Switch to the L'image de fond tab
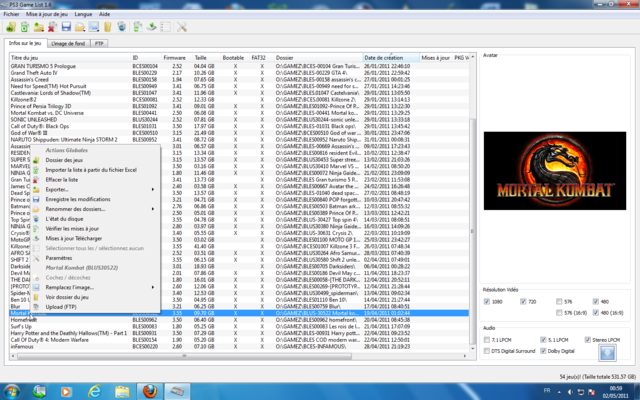Image resolution: width=640 pixels, height=400 pixels. click(67, 44)
